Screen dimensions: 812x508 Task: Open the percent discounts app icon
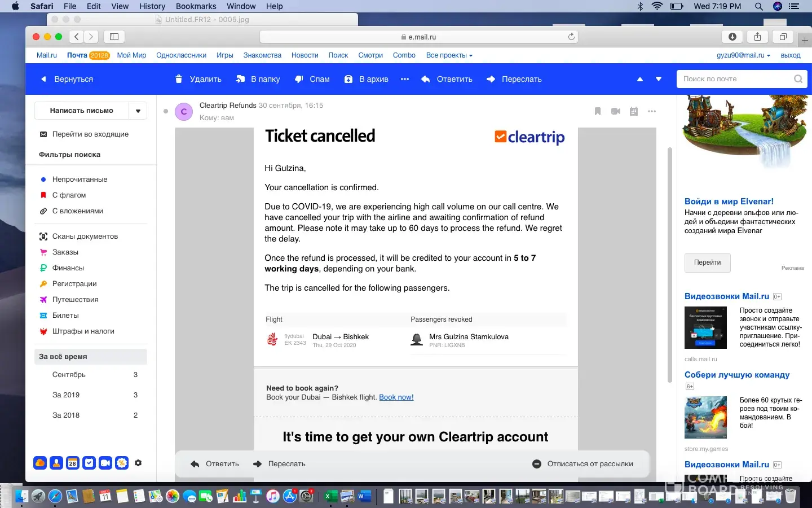click(122, 463)
